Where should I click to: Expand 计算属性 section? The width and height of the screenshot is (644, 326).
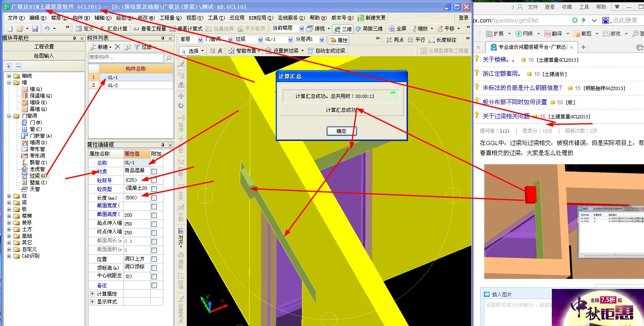93,294
